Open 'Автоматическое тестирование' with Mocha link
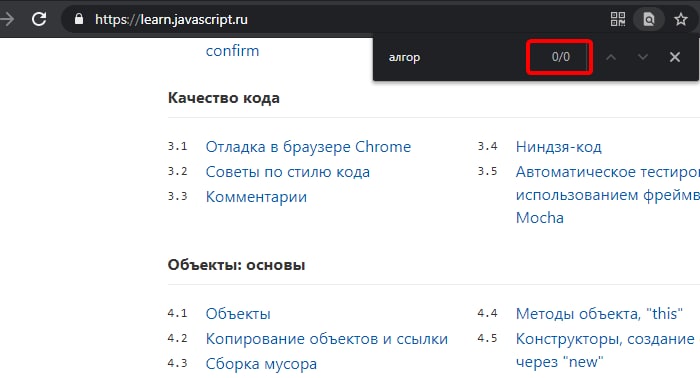 [608, 195]
